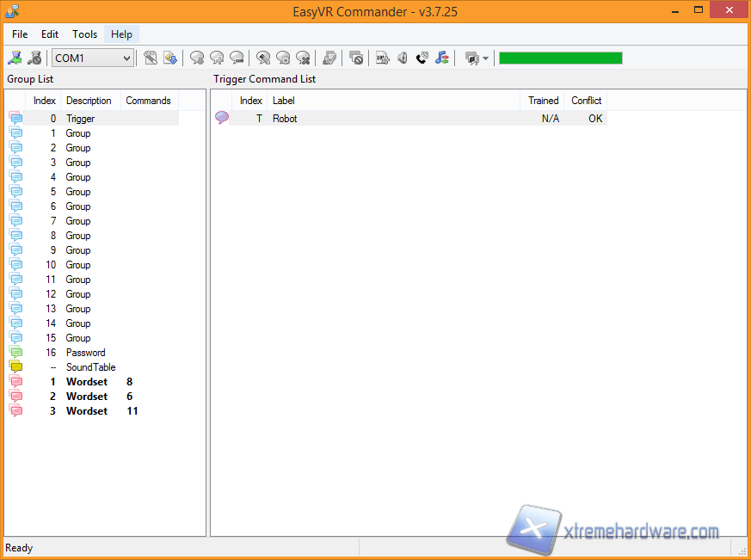Click the Disconnect toolbar icon
This screenshot has width=751, height=560.
(x=34, y=58)
